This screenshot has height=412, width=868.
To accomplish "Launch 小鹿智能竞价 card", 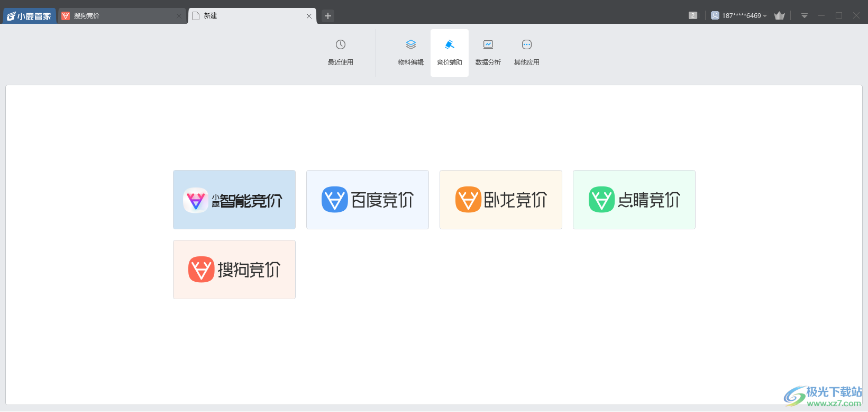I will pos(234,200).
